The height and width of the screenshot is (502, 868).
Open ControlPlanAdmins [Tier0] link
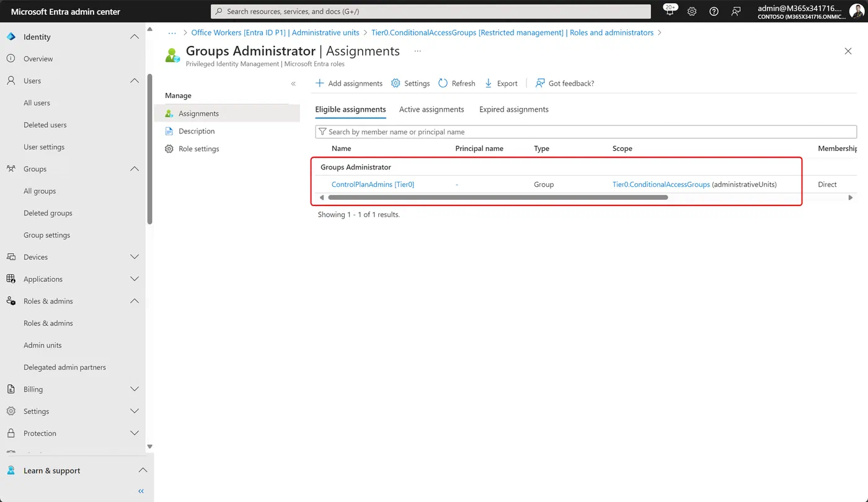click(x=373, y=184)
